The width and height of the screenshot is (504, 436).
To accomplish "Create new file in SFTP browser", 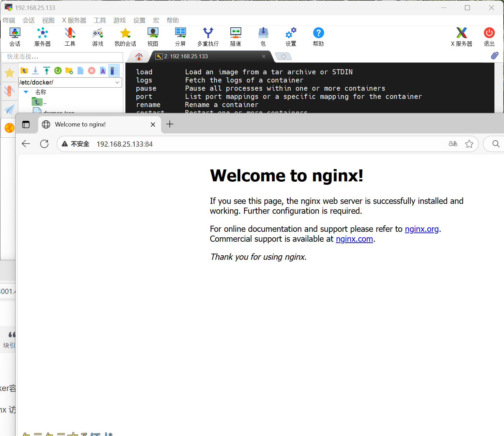I will (80, 71).
